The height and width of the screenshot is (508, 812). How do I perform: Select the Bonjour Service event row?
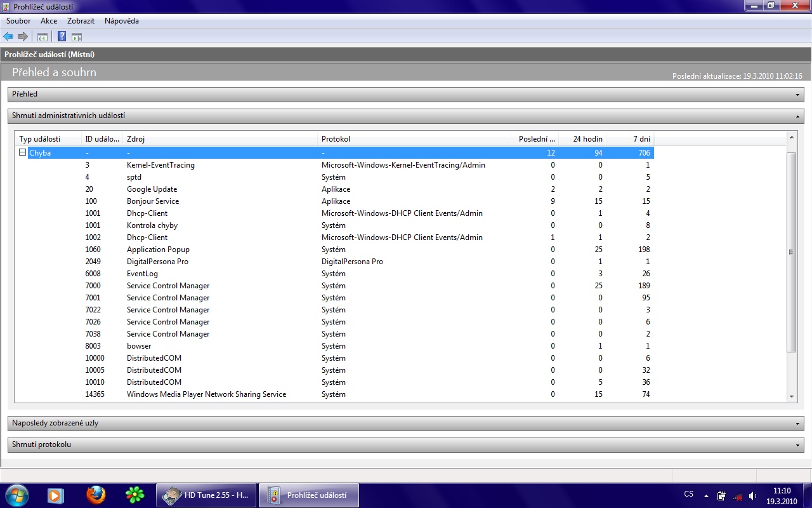click(153, 201)
